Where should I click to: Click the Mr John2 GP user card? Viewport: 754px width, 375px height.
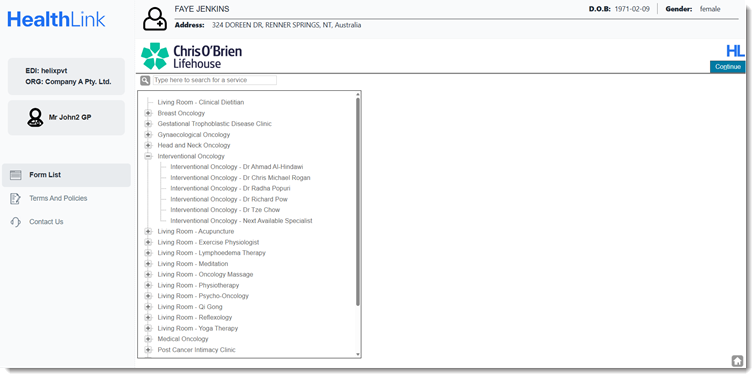click(66, 118)
